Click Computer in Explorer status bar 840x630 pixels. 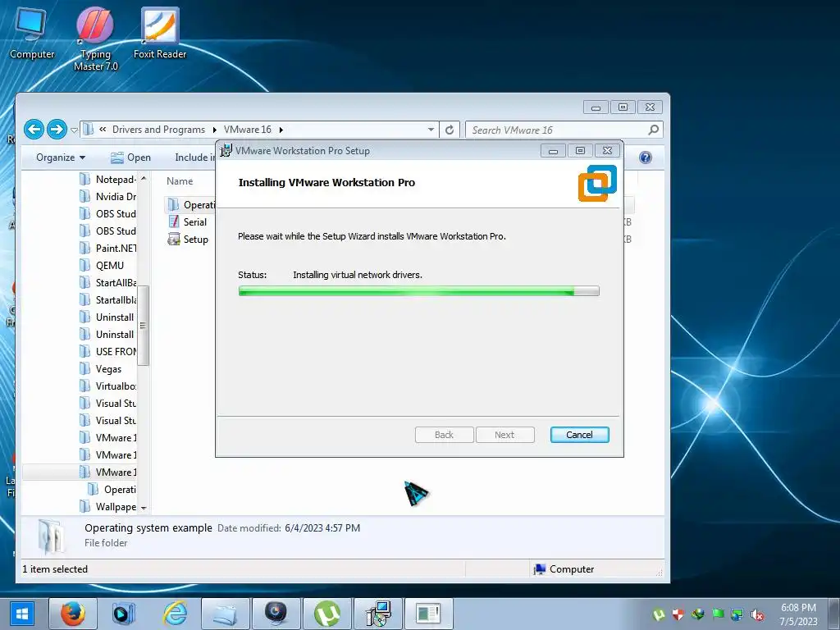pos(564,569)
